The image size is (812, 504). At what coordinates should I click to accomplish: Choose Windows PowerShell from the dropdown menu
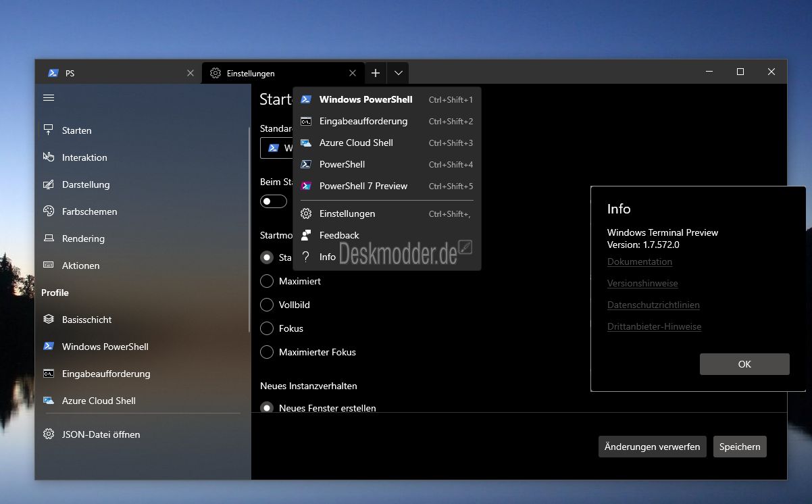click(x=386, y=99)
